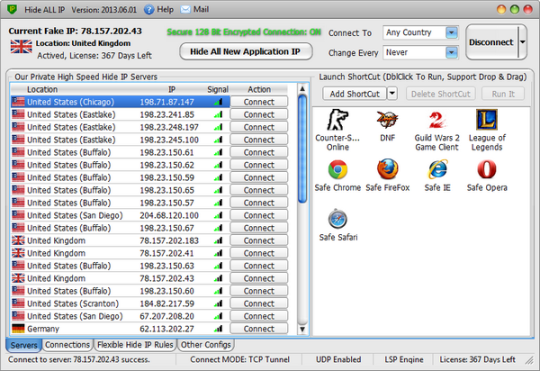Expand the Disconnect button arrow menu

[522, 42]
